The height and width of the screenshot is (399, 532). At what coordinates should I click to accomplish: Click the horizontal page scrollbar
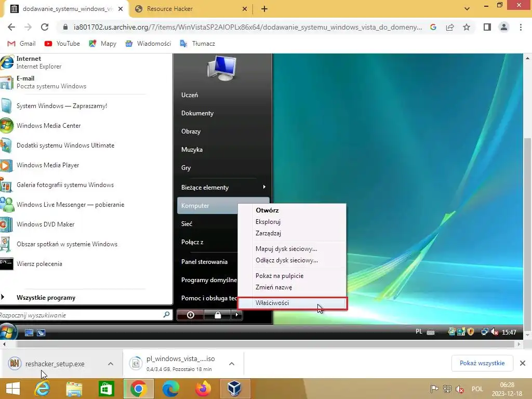pyautogui.click(x=264, y=344)
